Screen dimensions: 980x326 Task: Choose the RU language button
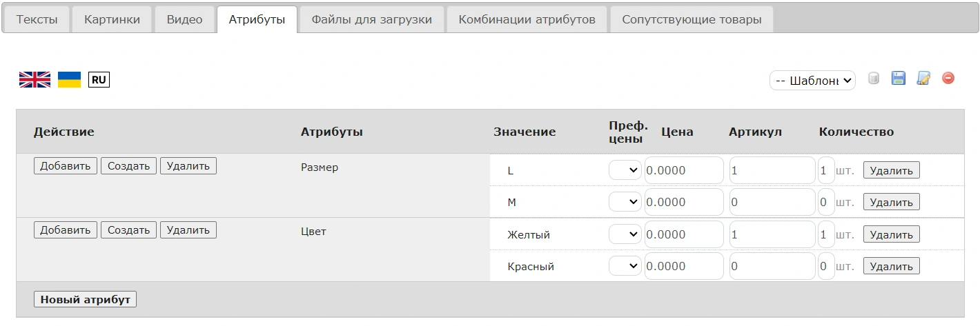(99, 80)
